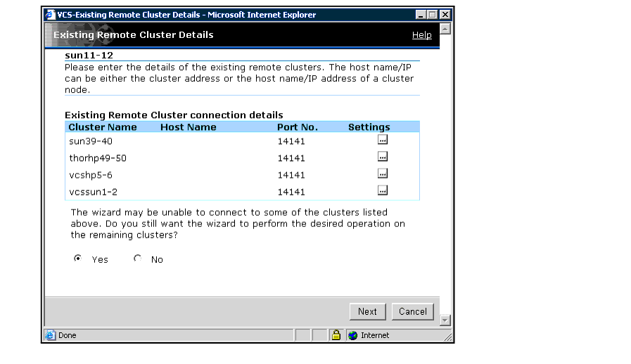Viewport: 631px width, 364px height.
Task: Click the Done page icon in status bar
Action: pos(51,335)
